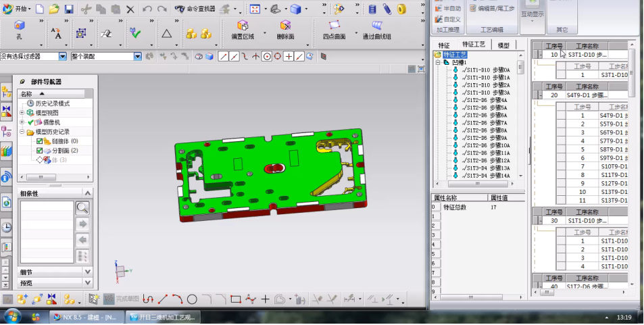Open the 互动显示 dropdown button
Screen dimensions: 644x325
click(532, 16)
